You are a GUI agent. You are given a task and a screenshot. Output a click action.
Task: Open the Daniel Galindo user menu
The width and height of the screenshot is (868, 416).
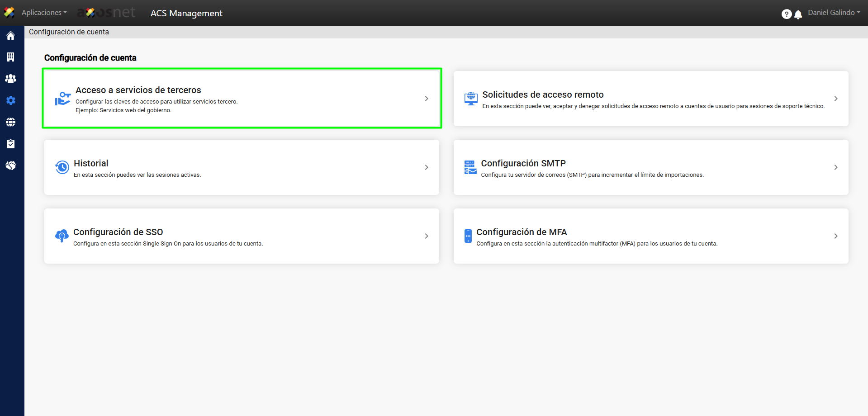coord(834,13)
